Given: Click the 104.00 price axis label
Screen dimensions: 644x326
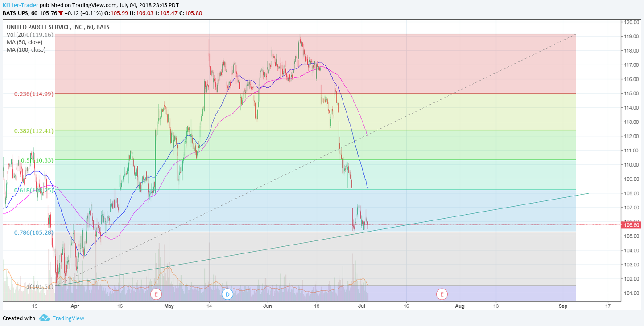Looking at the screenshot, I should 632,250.
